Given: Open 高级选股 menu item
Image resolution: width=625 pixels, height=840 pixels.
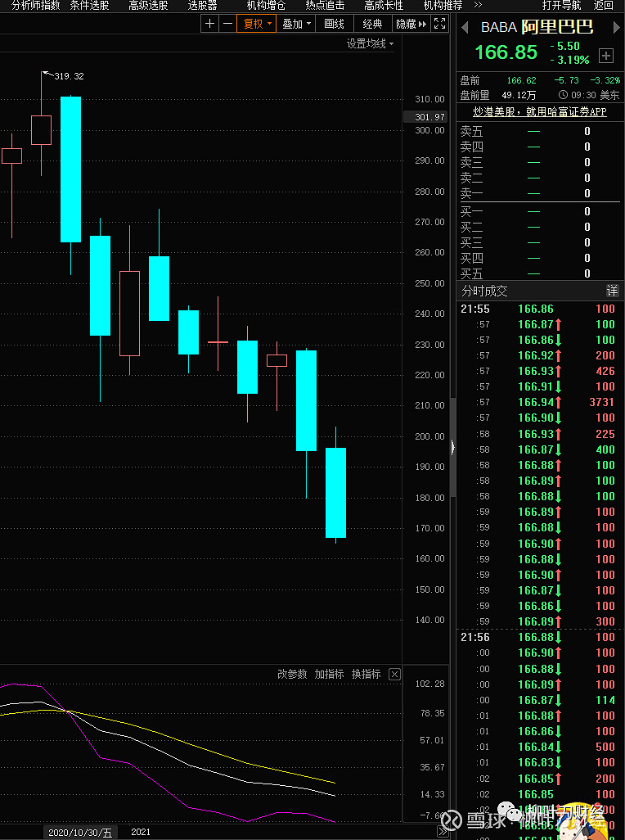Looking at the screenshot, I should point(148,6).
